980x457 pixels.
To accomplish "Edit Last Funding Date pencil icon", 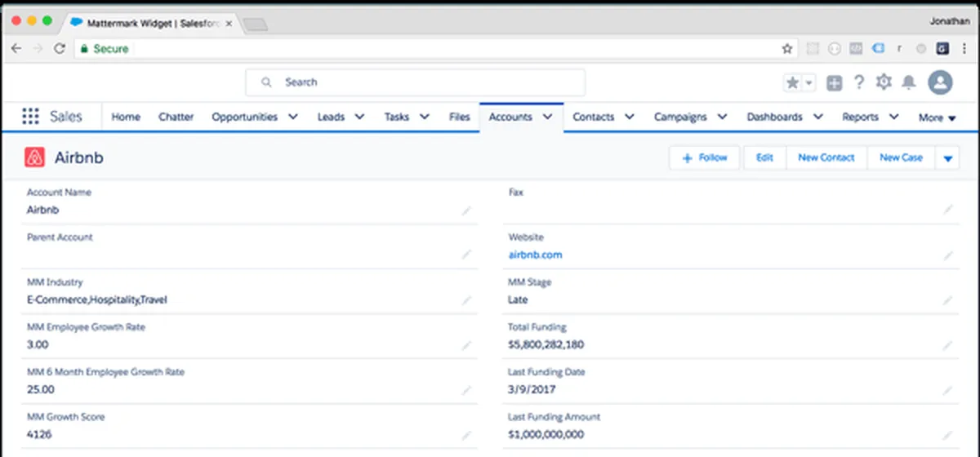I will [x=948, y=390].
